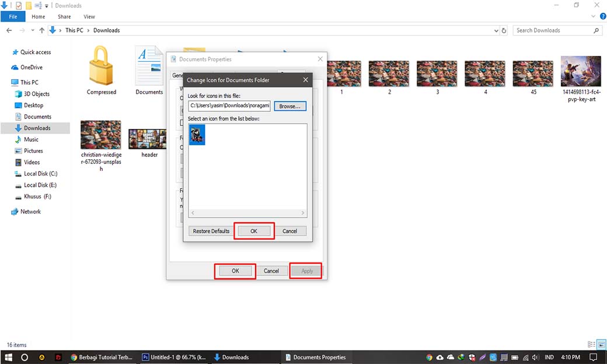Click the New folder quick access toolbar icon

pyautogui.click(x=29, y=5)
